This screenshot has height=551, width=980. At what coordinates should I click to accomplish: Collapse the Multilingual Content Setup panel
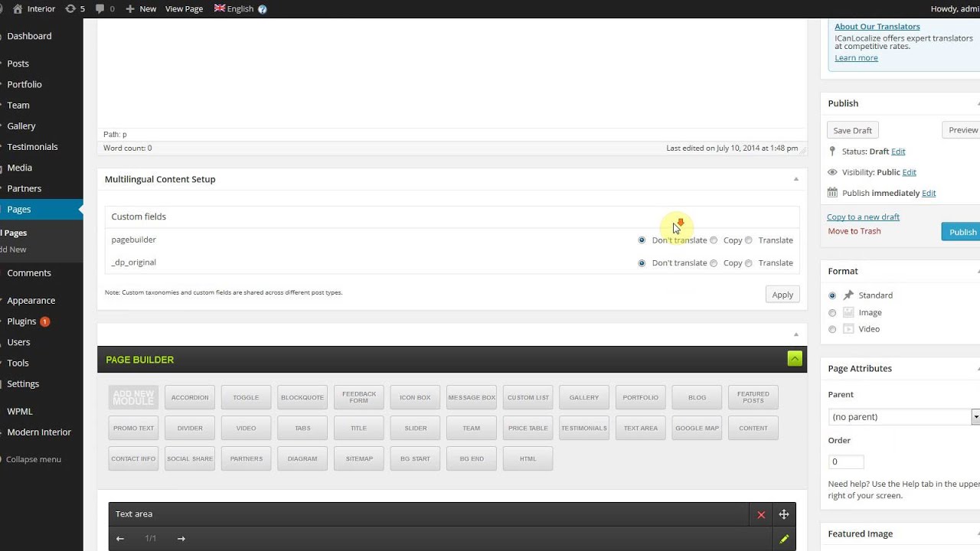[x=795, y=179]
